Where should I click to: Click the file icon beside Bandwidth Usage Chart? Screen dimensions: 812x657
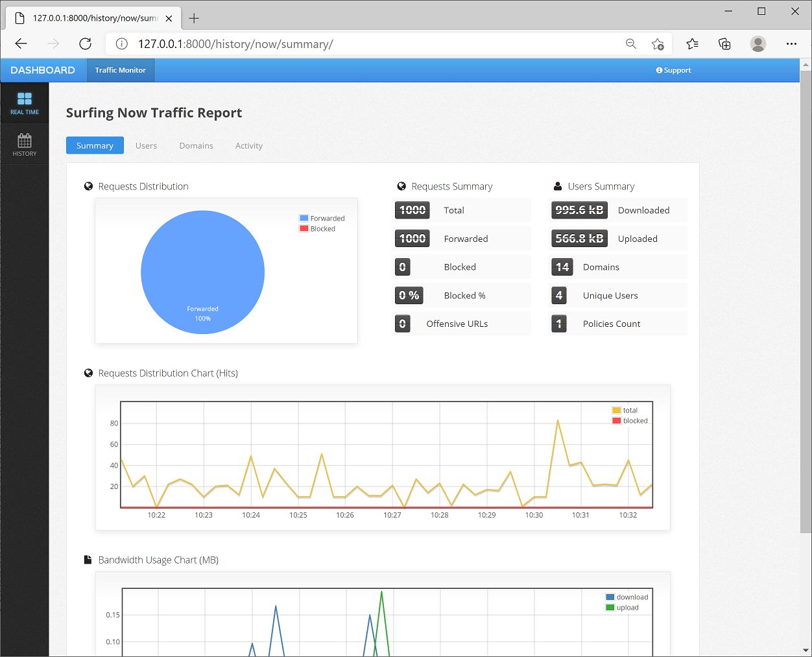point(88,560)
